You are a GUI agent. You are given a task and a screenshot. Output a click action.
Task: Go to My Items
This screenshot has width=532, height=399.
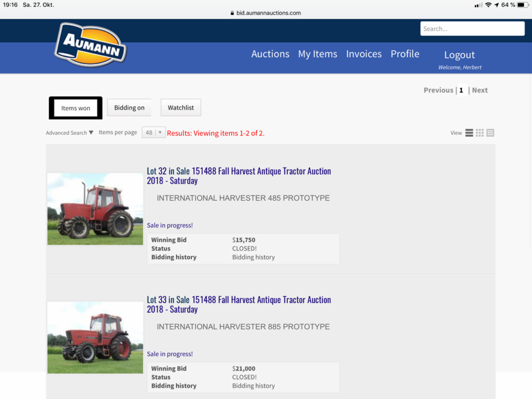click(318, 54)
